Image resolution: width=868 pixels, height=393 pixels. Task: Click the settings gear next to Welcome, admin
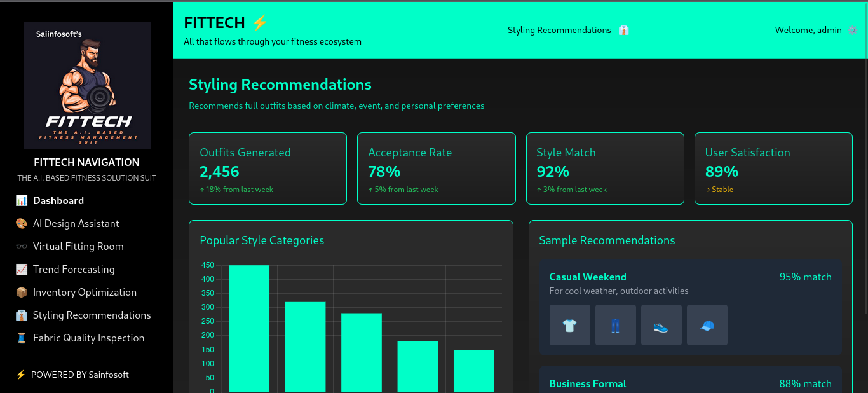pyautogui.click(x=852, y=30)
